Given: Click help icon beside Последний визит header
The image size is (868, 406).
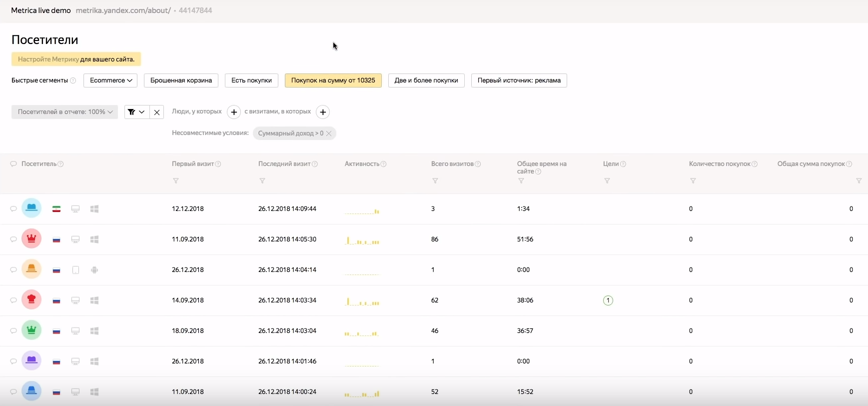Looking at the screenshot, I should [x=314, y=164].
